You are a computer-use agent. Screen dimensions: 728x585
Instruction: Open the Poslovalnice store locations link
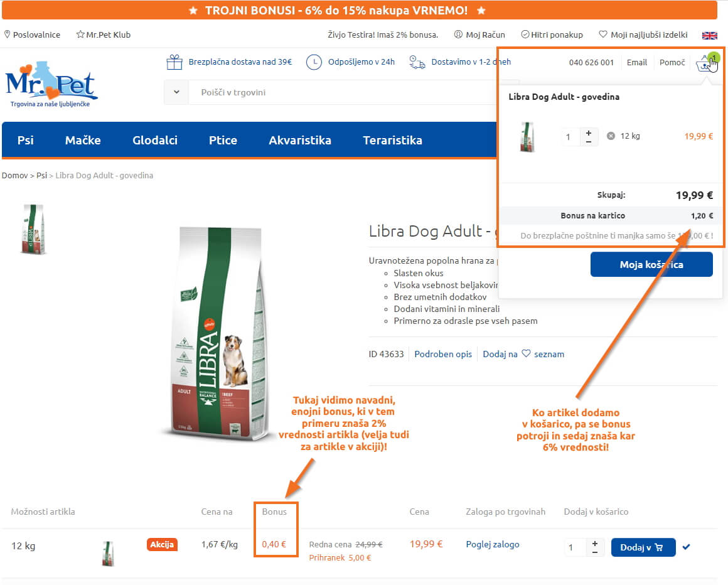[32, 35]
